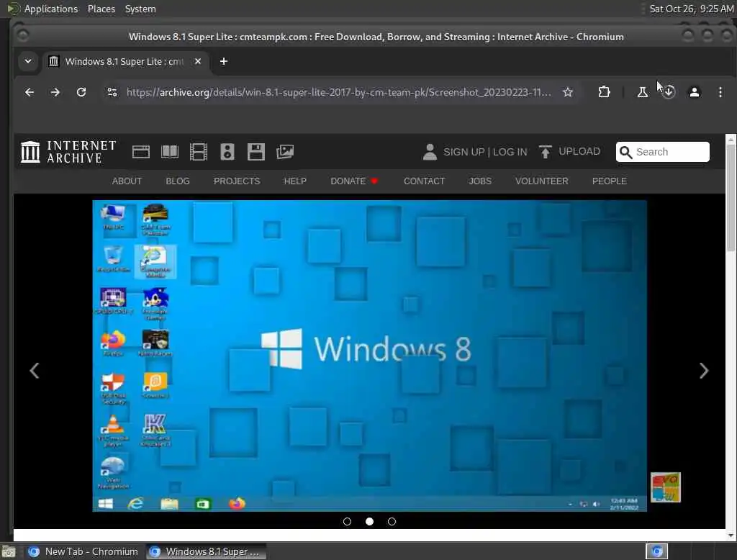
Task: Open the Extensions puzzle icon
Action: pos(604,92)
